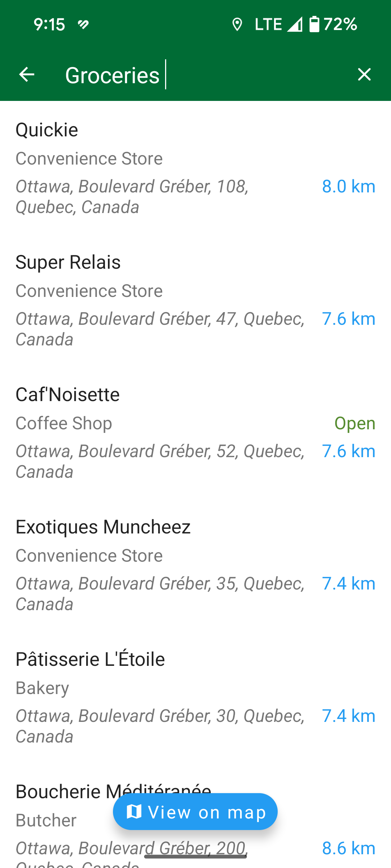Tap the map icon in View on map
This screenshot has width=391, height=868.
[x=134, y=812]
